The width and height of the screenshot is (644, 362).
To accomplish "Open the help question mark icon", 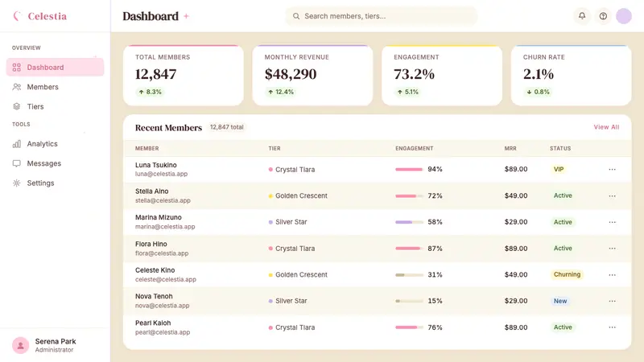I will point(603,16).
